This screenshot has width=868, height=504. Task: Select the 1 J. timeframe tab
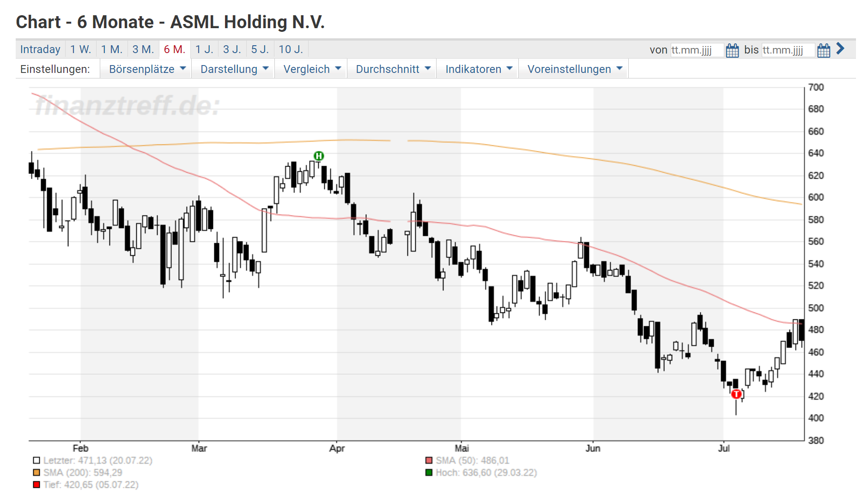204,49
